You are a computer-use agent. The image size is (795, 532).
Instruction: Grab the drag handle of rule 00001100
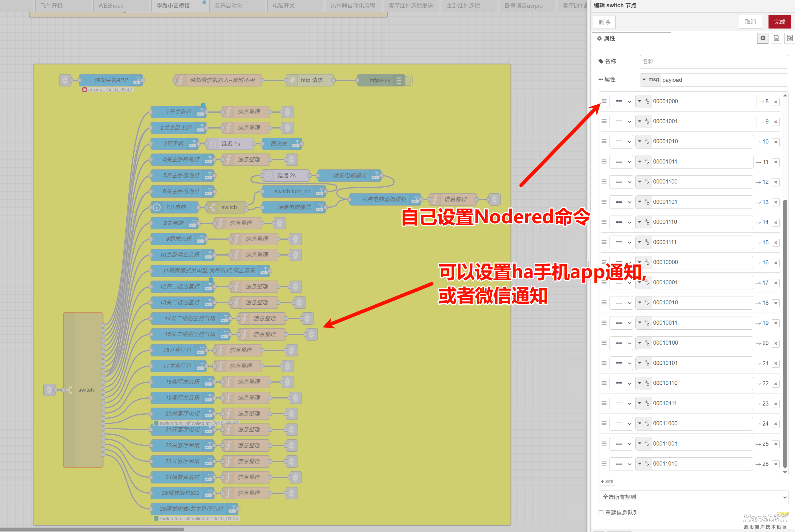pyautogui.click(x=604, y=181)
